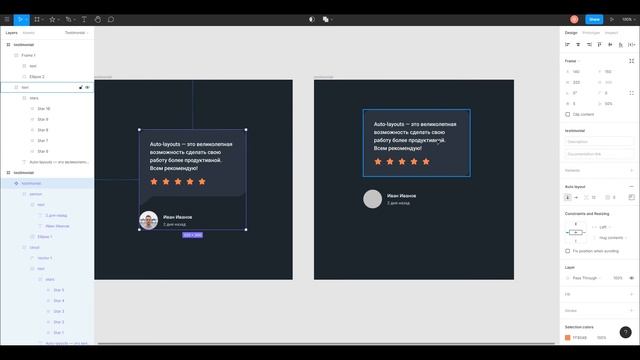
Task: Select the Hand tool
Action: pos(98,19)
